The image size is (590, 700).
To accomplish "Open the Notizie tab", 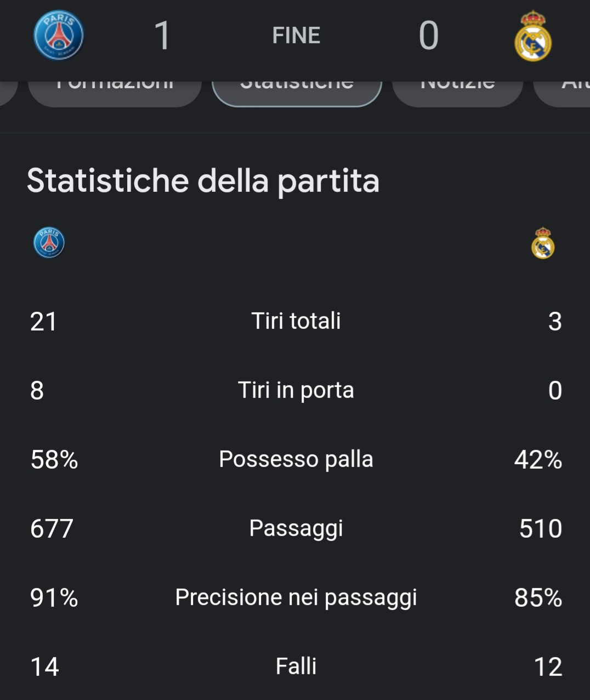I will [457, 92].
